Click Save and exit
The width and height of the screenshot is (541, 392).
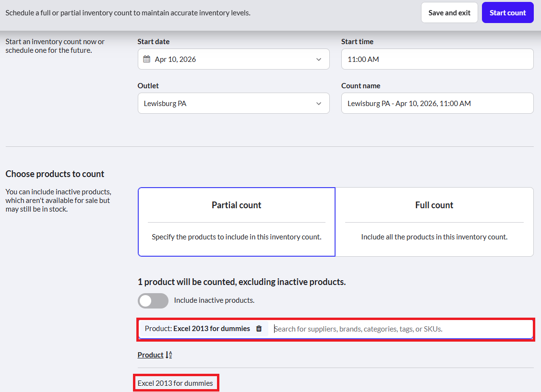449,13
